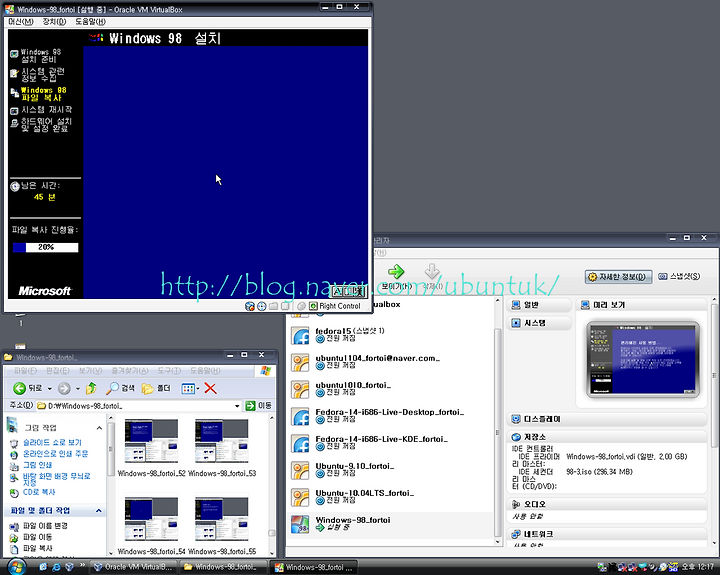Image resolution: width=720 pixels, height=575 pixels.
Task: Click the 디스플레이 display section header
Action: coord(607,419)
